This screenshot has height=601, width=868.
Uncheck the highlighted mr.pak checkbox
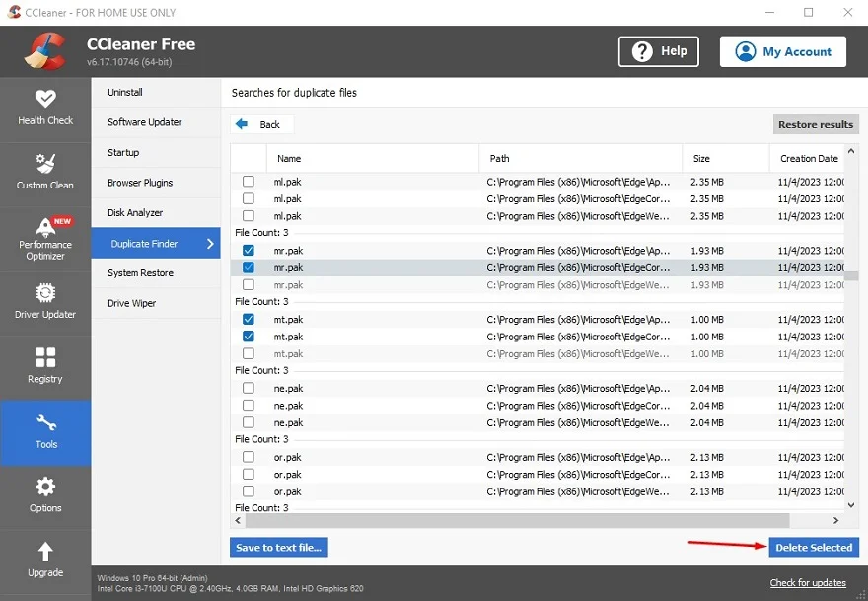[x=249, y=267]
